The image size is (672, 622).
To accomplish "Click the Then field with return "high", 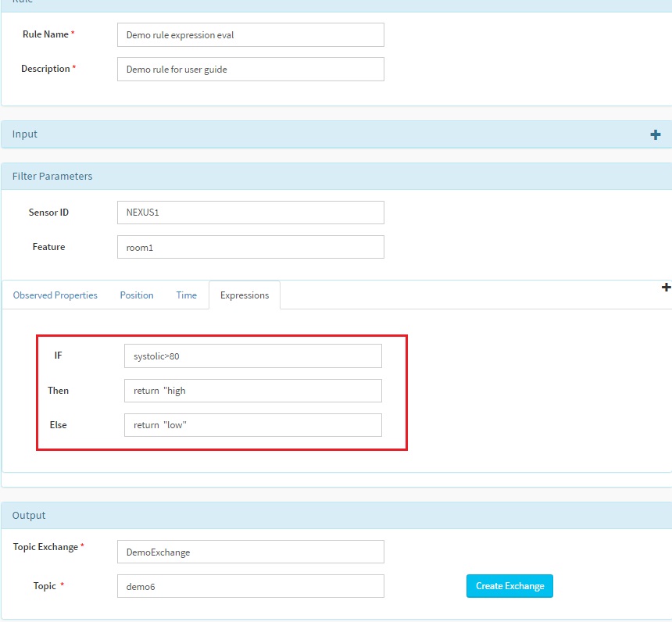I will pos(253,391).
